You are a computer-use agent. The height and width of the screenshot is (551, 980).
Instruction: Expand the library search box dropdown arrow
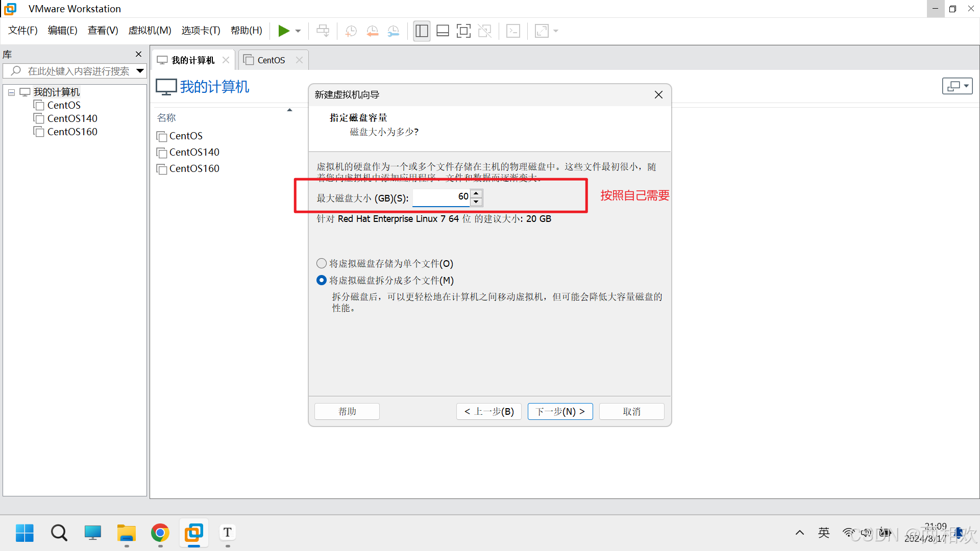tap(140, 71)
